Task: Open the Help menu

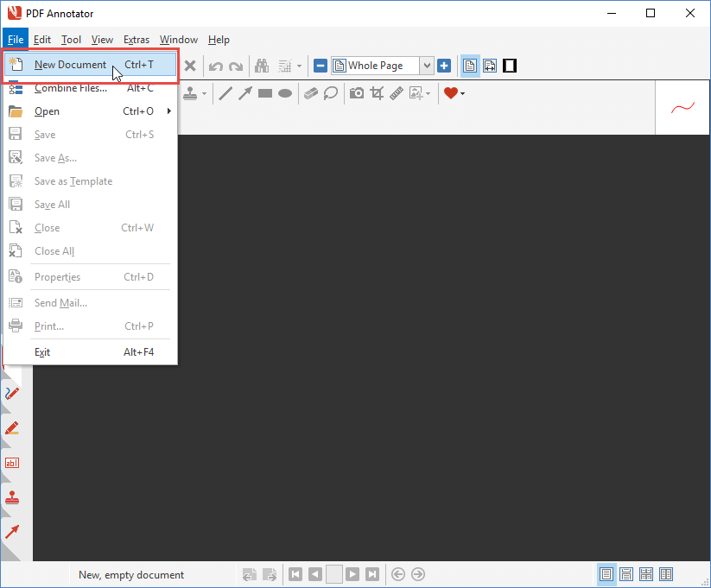Action: pos(219,40)
